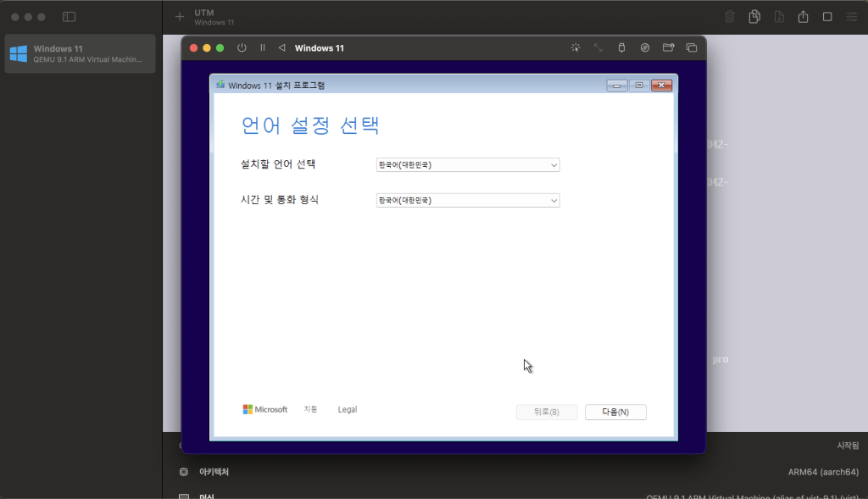The height and width of the screenshot is (499, 868).
Task: Open the disc drive image icon
Action: [645, 47]
